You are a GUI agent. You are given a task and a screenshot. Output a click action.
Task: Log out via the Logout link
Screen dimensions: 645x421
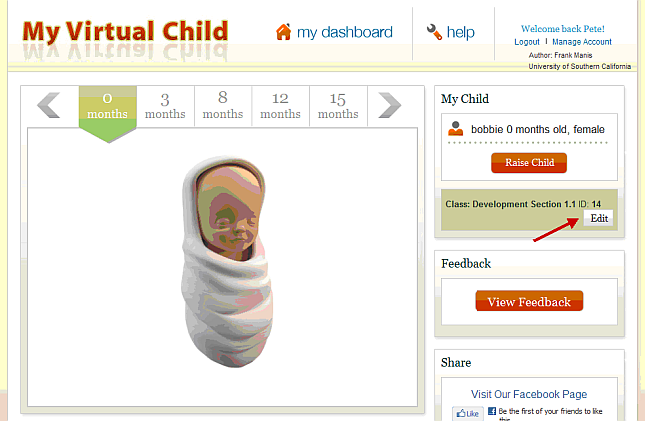[x=527, y=42]
